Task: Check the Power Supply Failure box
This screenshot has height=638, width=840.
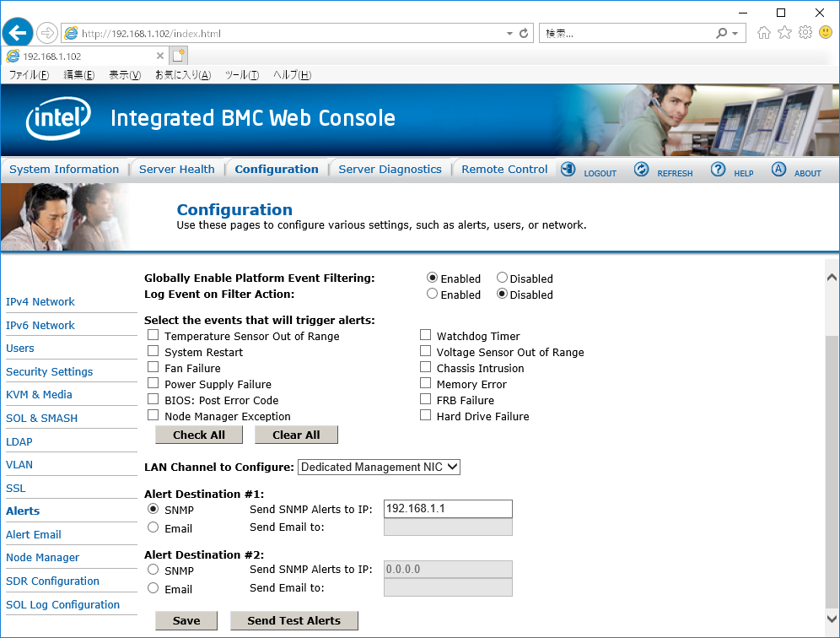Action: pyautogui.click(x=153, y=383)
